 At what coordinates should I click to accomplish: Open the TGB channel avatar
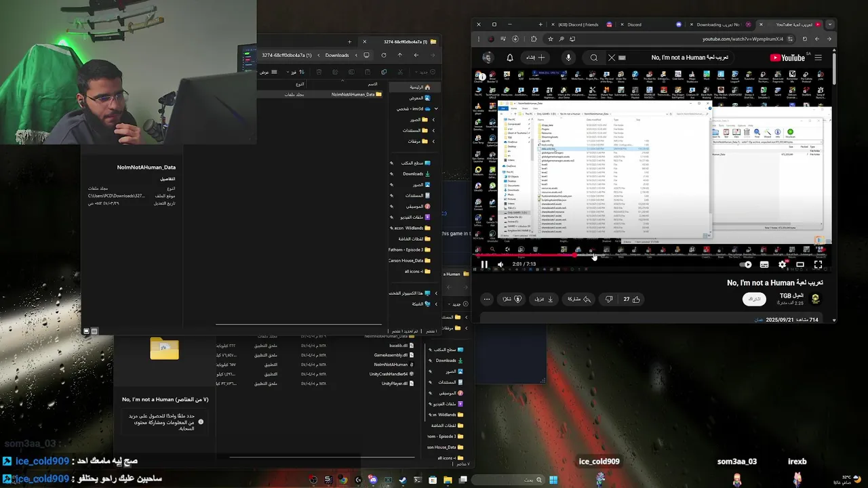[x=816, y=299]
